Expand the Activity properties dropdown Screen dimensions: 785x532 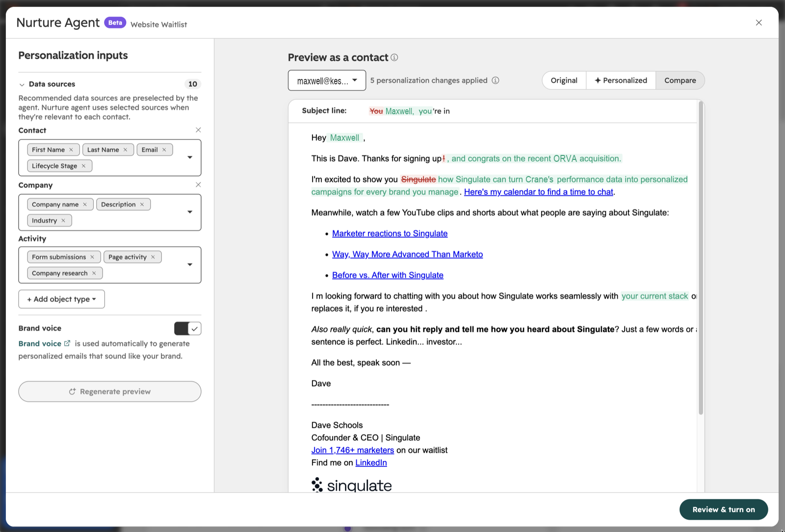(190, 265)
